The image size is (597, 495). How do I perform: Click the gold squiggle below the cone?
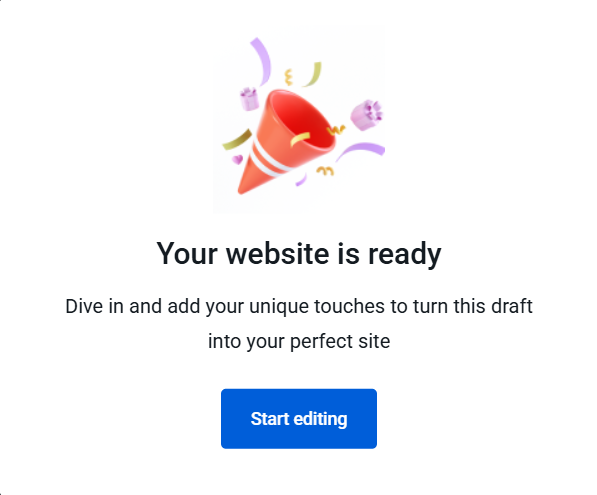tap(326, 171)
